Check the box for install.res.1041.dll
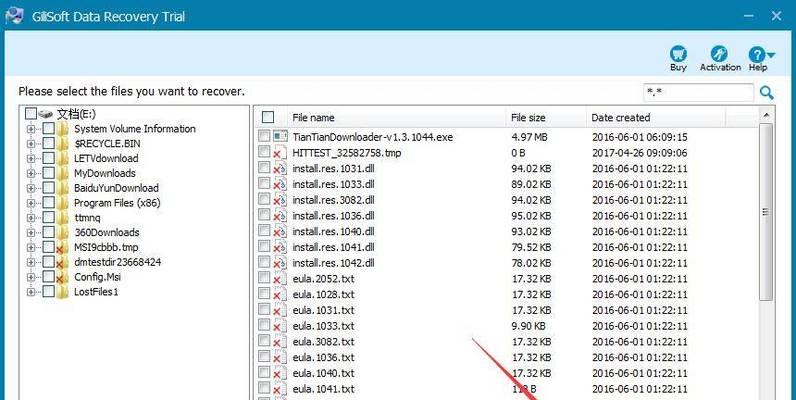 (264, 246)
